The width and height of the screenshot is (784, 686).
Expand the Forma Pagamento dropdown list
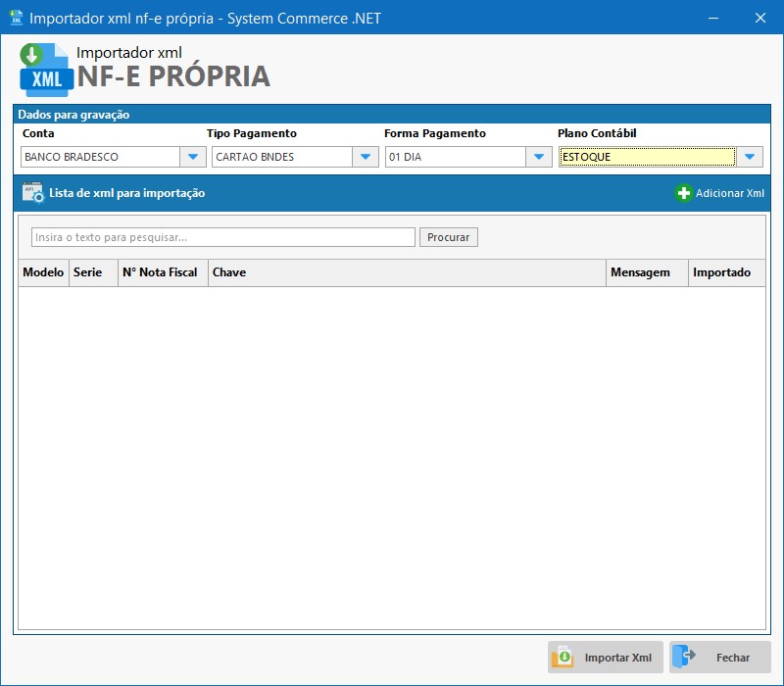point(539,157)
